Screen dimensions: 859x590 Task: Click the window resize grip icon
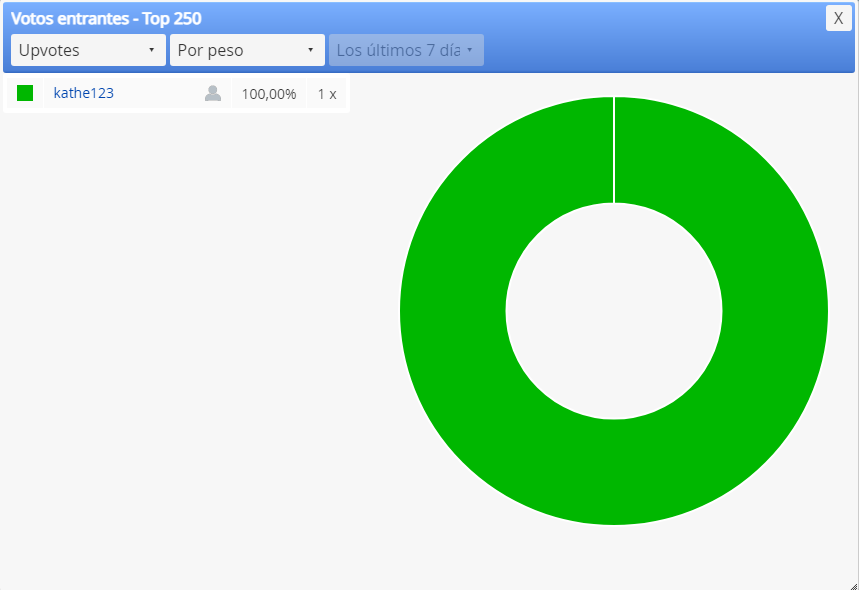click(x=854, y=585)
